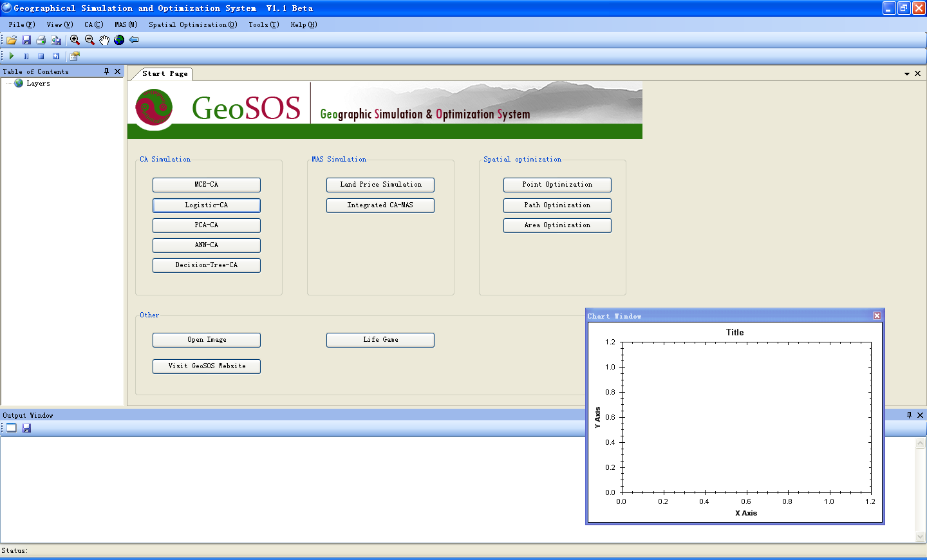Launch the Decision-Tree-CA simulation
927x560 pixels.
coord(207,265)
